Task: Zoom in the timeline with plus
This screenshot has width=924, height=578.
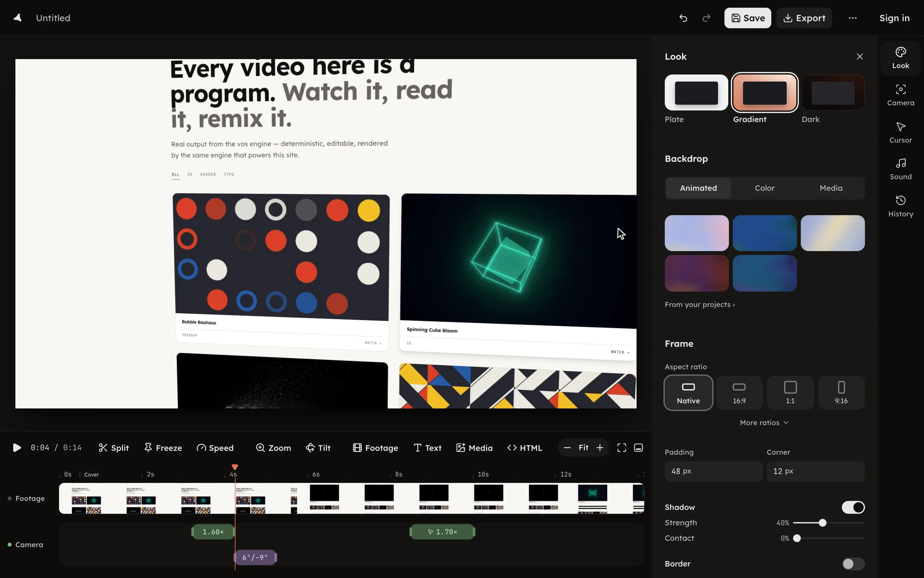Action: [x=600, y=448]
